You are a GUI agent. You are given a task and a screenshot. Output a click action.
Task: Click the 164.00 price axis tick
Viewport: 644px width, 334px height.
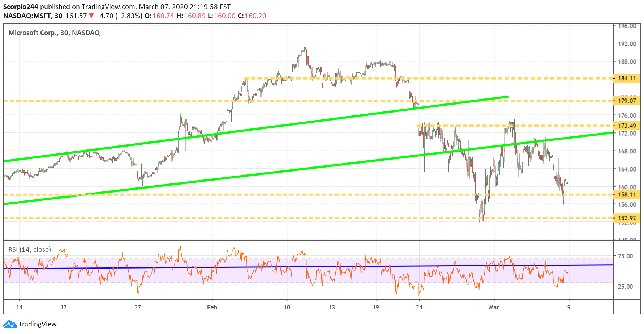pos(627,169)
